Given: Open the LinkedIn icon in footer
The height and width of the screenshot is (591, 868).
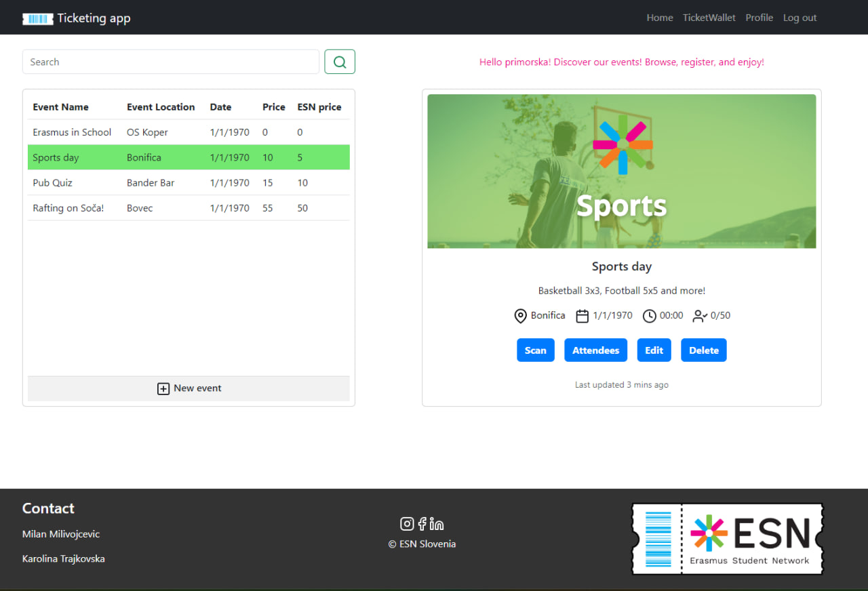Looking at the screenshot, I should [437, 523].
